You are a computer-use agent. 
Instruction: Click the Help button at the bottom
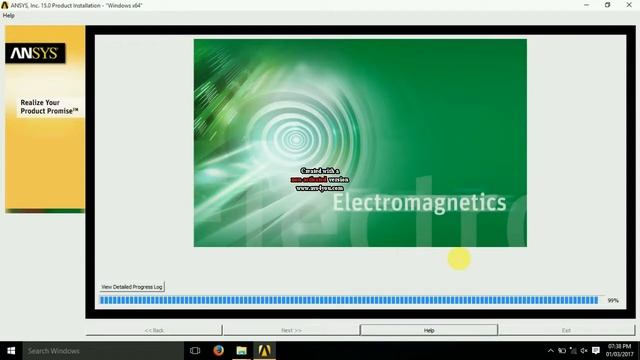pyautogui.click(x=429, y=330)
